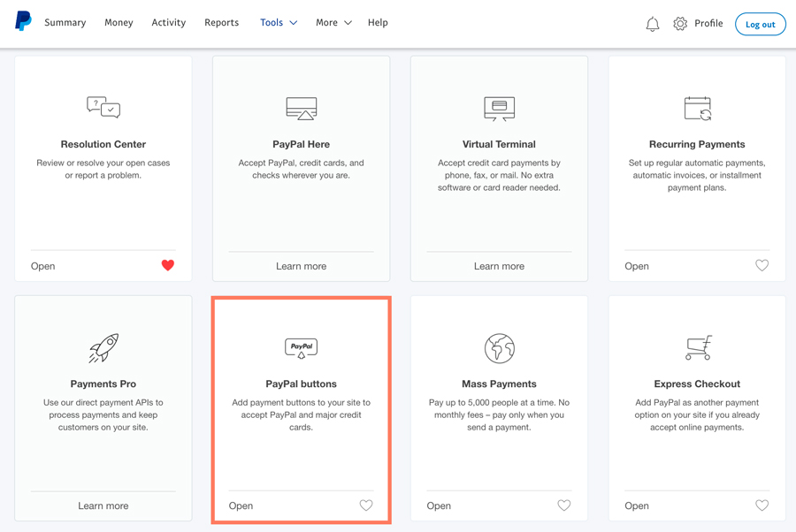Go to the Summary tab
796x532 pixels.
click(x=65, y=22)
